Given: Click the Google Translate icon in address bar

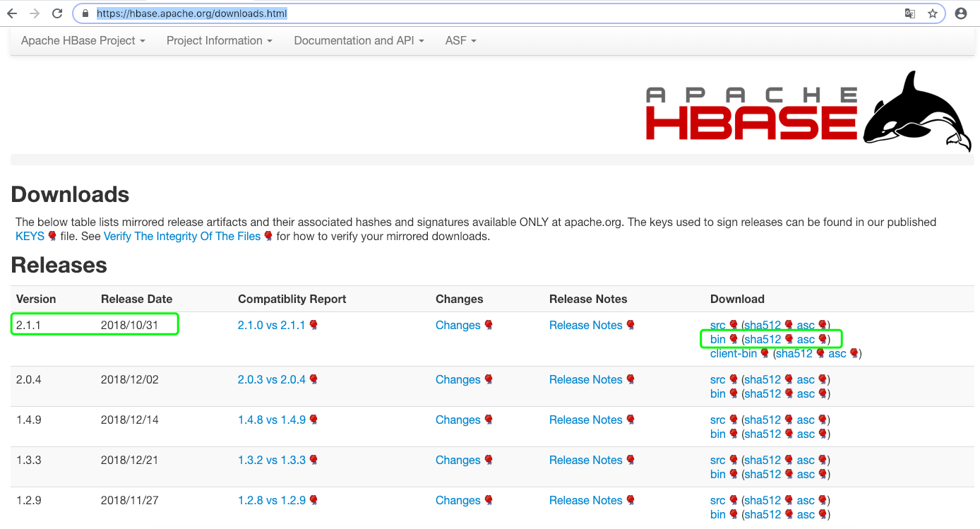Looking at the screenshot, I should tap(909, 13).
